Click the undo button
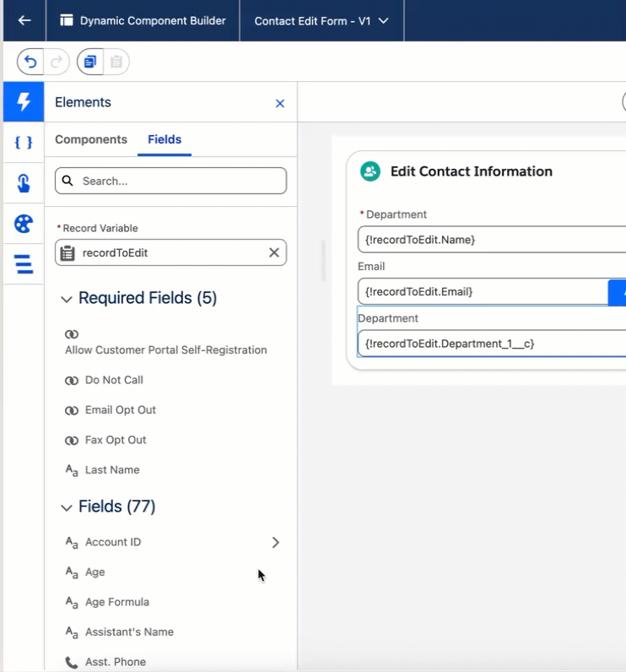 (31, 62)
